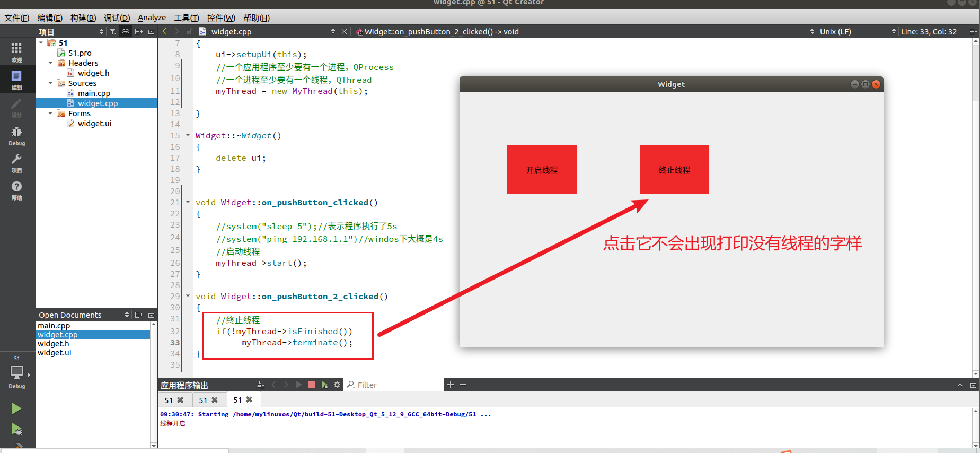The image size is (980, 453).
Task: Close the project side panel
Action: [152, 32]
